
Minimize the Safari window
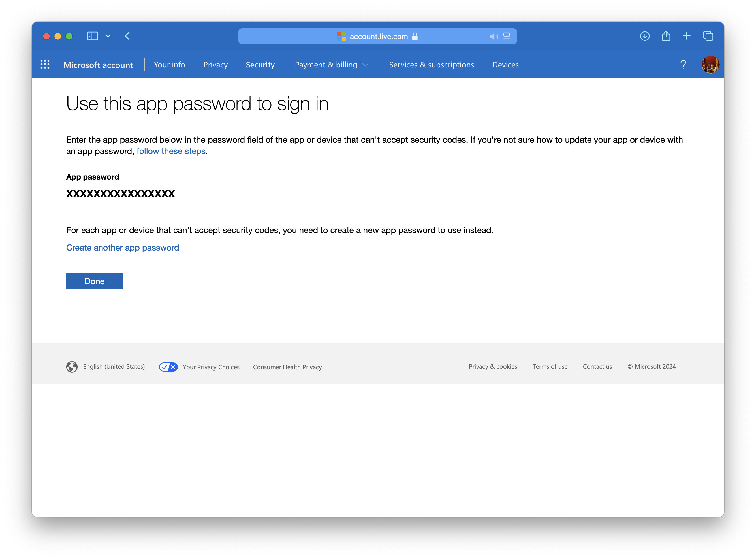point(58,36)
